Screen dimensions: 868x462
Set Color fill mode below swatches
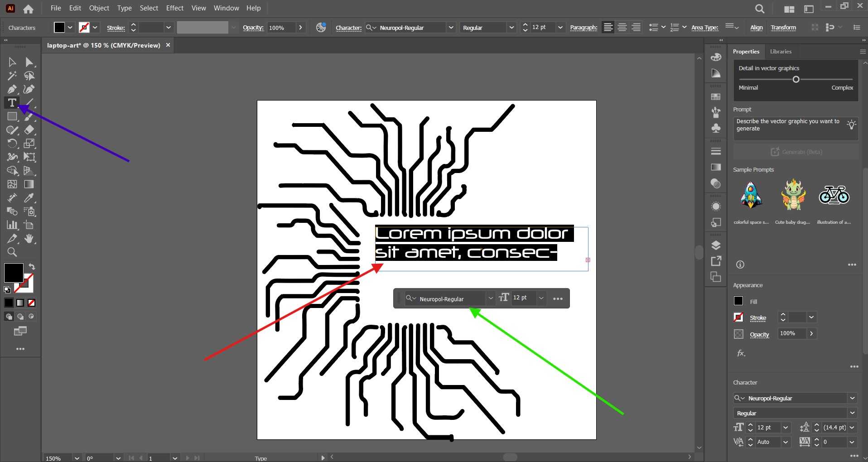(x=9, y=303)
